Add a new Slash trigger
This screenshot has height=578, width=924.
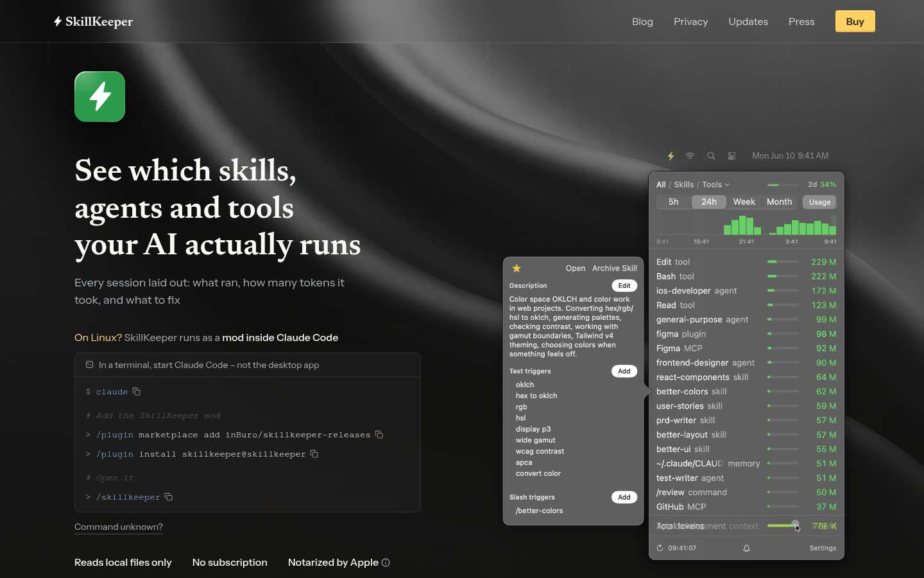[x=624, y=497]
